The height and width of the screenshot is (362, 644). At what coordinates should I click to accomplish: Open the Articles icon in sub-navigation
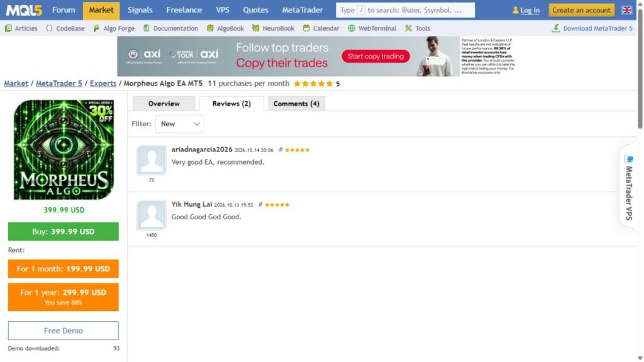point(8,28)
